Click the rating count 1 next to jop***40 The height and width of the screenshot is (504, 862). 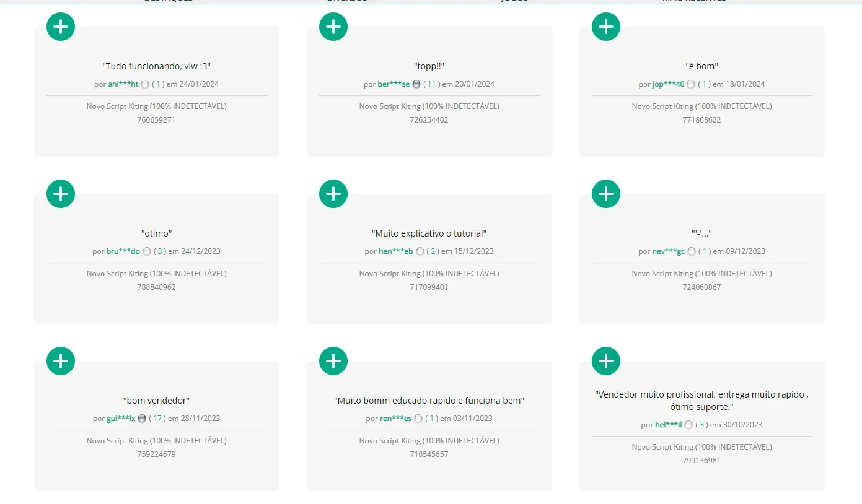pyautogui.click(x=703, y=84)
